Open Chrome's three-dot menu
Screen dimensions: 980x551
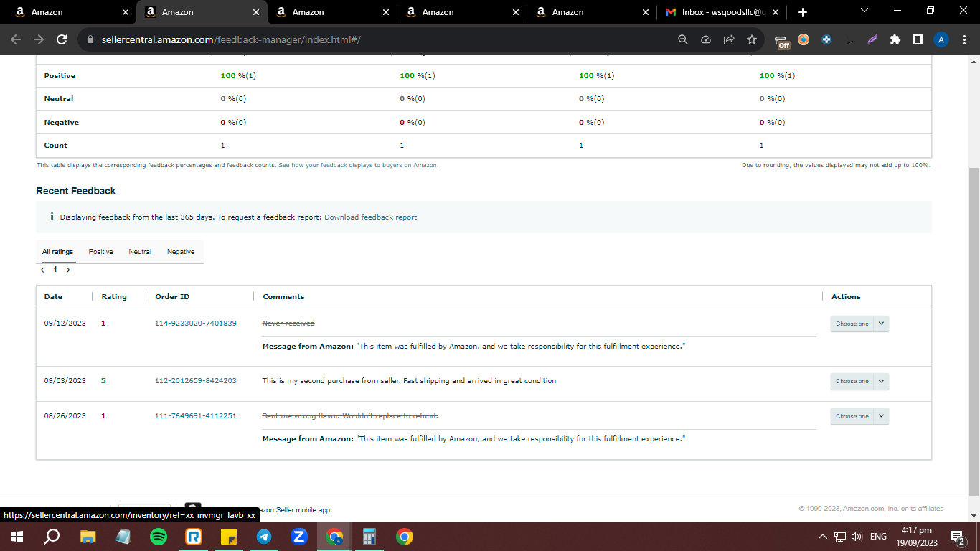[964, 39]
